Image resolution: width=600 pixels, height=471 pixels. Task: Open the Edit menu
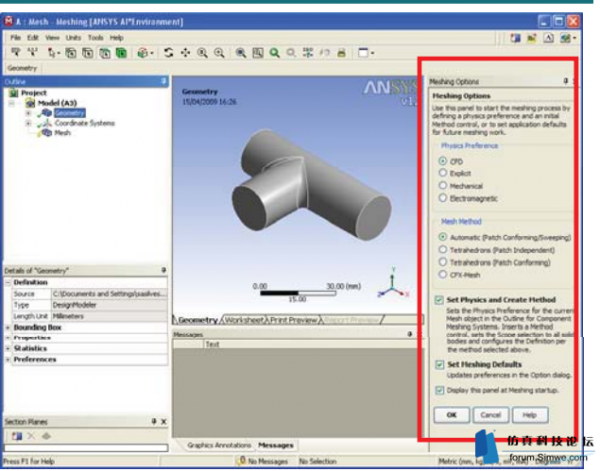pyautogui.click(x=33, y=37)
